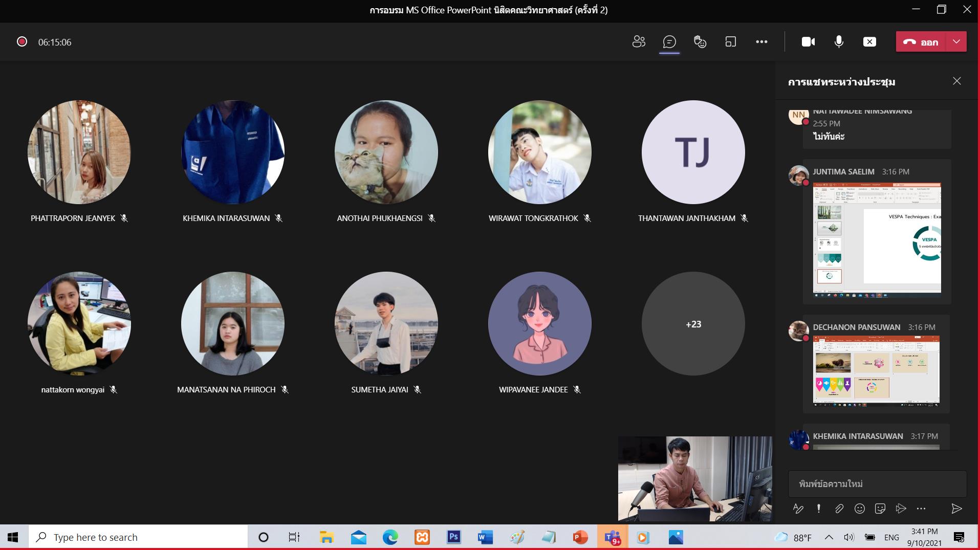Open the Windows Start menu

point(13,537)
